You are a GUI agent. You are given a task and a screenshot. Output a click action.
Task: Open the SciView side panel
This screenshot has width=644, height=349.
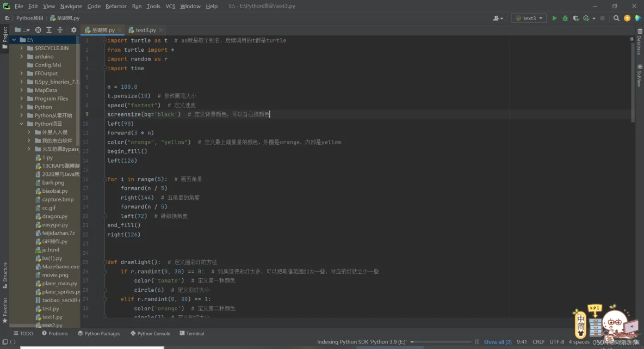[x=640, y=75]
